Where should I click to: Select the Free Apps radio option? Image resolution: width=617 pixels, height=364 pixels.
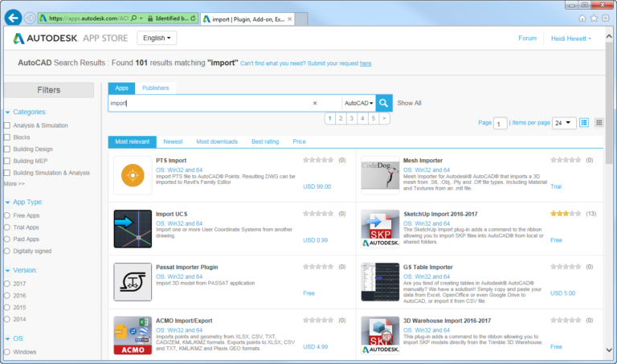(7, 215)
